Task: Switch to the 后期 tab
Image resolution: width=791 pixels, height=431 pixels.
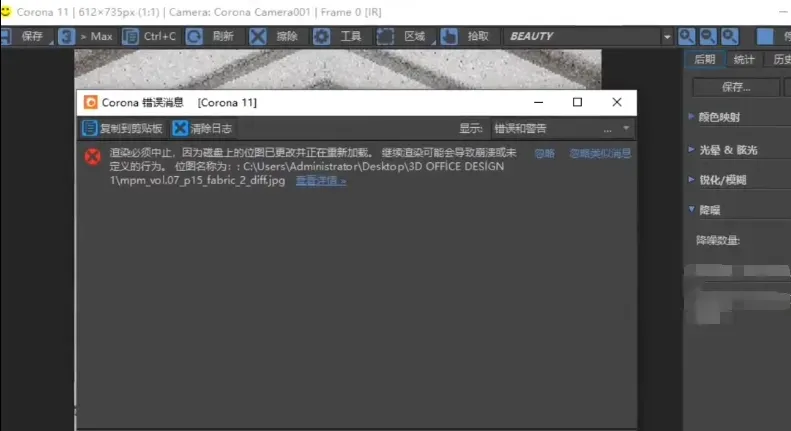Action: 705,60
